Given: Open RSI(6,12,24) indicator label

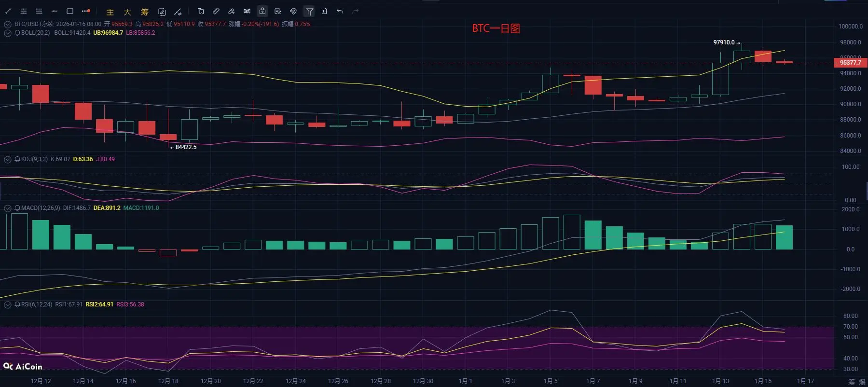Looking at the screenshot, I should [37, 304].
